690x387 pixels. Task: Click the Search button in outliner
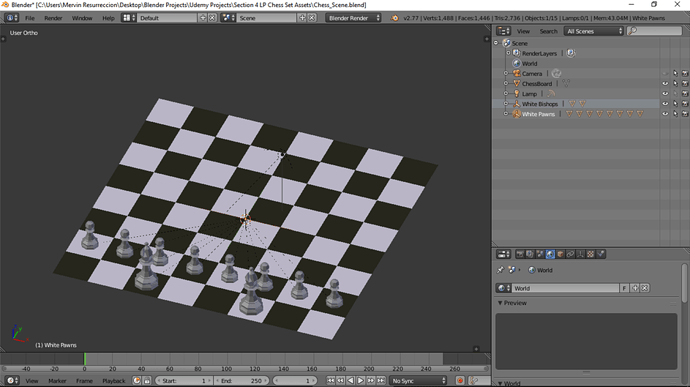click(x=548, y=31)
